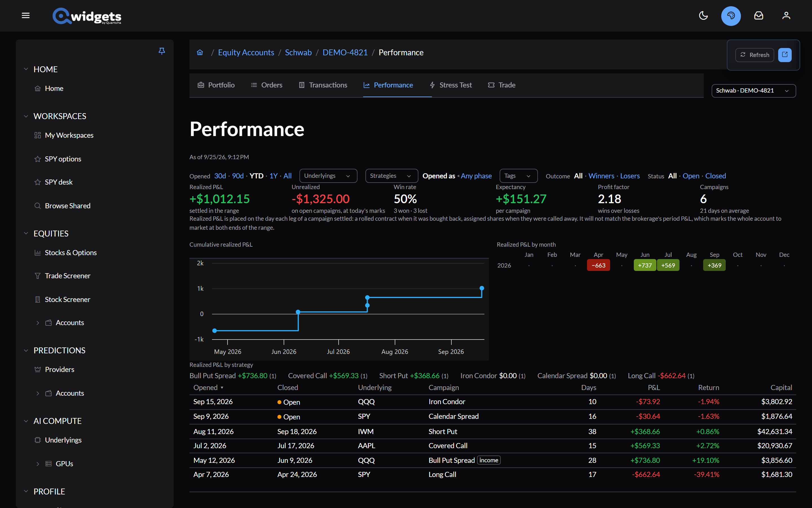The width and height of the screenshot is (812, 508).
Task: Click the Qwidgets logo
Action: coord(87,16)
